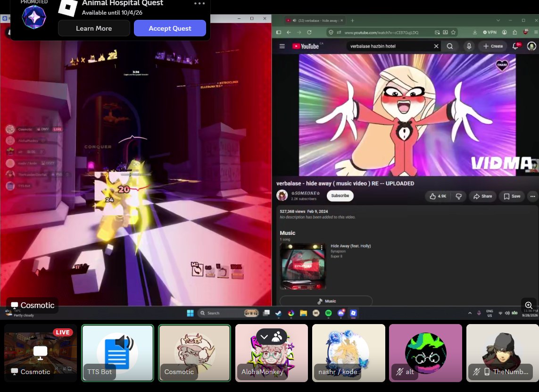Collapse participants row with chevron pill
Image resolution: width=539 pixels, height=392 pixels.
point(272,337)
